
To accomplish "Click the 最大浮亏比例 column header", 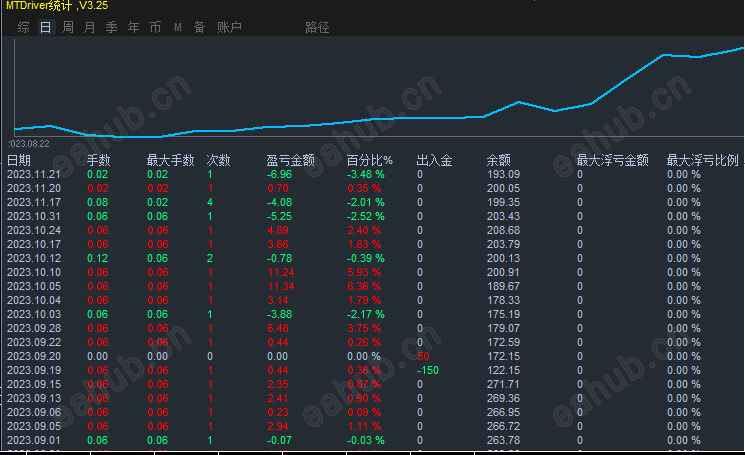I will coord(703,160).
